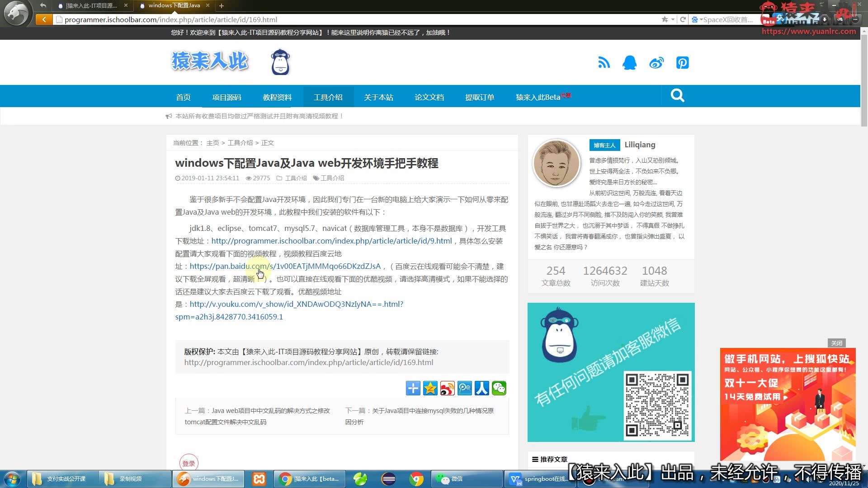Image resolution: width=868 pixels, height=488 pixels.
Task: Open the 工具介绍 category link under title
Action: (296, 178)
